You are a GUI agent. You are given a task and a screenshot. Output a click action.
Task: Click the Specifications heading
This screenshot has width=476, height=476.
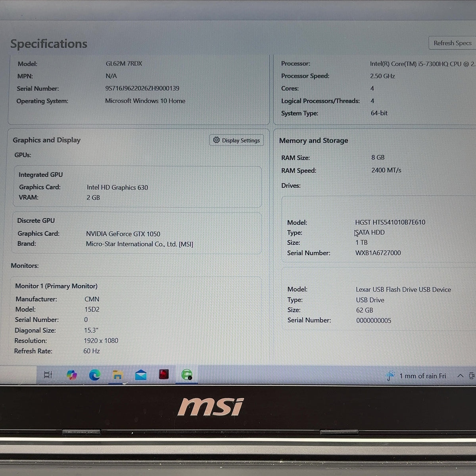(x=49, y=44)
